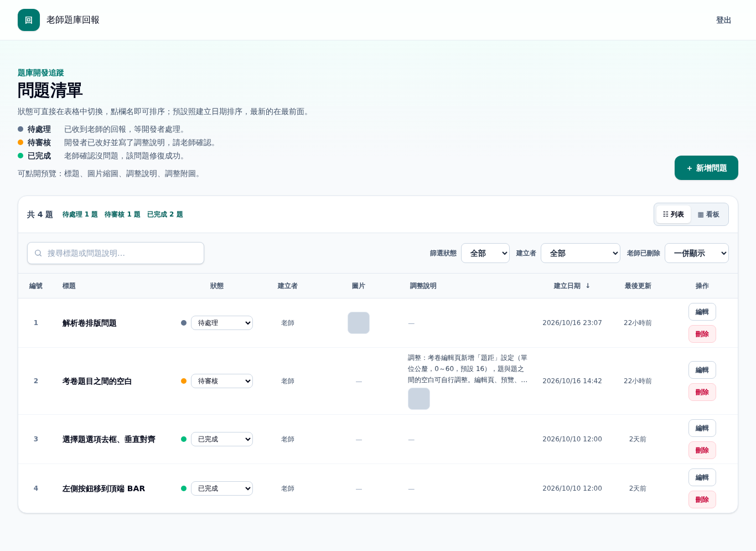Focus the 搜尋標題或問題說明 search field
This screenshot has height=551, width=756.
116,253
